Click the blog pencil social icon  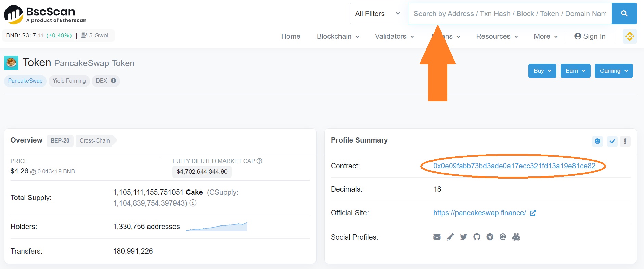click(450, 237)
